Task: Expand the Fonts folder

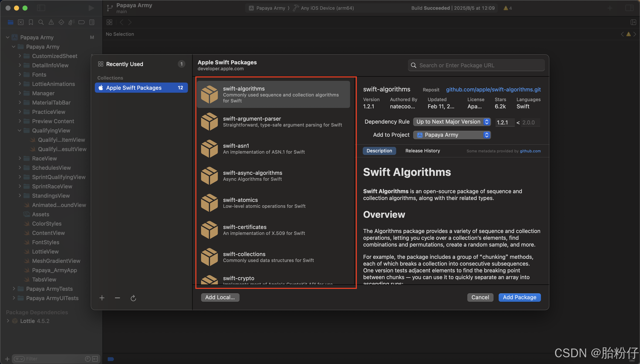Action: pos(20,74)
